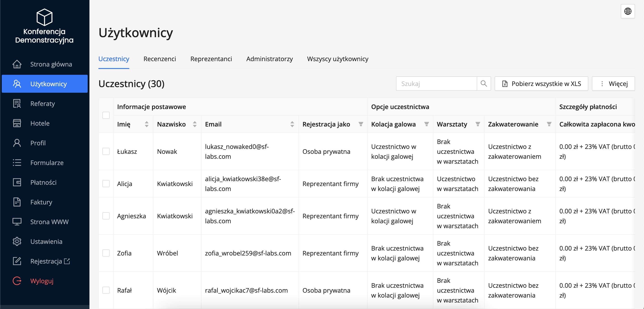Click email rafal_wojcikac7@sf-labs.com
The height and width of the screenshot is (309, 644).
coord(246,290)
